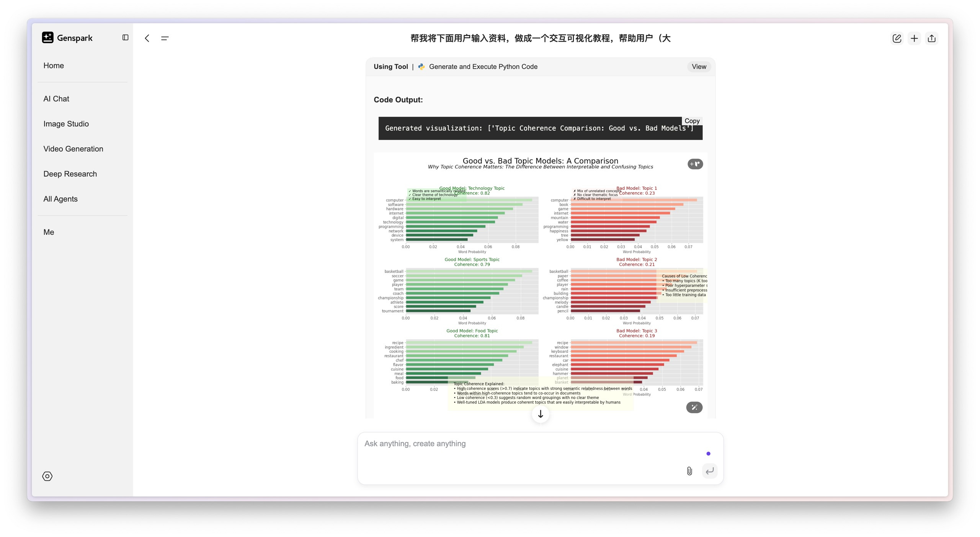Go back with the left chevron
980x537 pixels.
pyautogui.click(x=147, y=38)
